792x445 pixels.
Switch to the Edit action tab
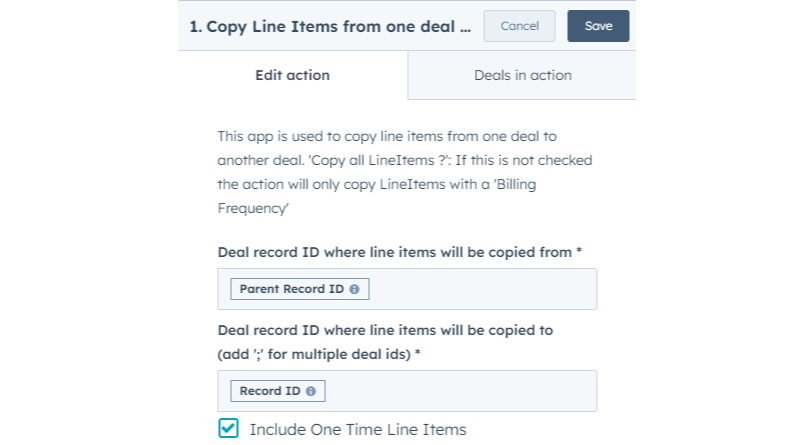click(x=292, y=75)
